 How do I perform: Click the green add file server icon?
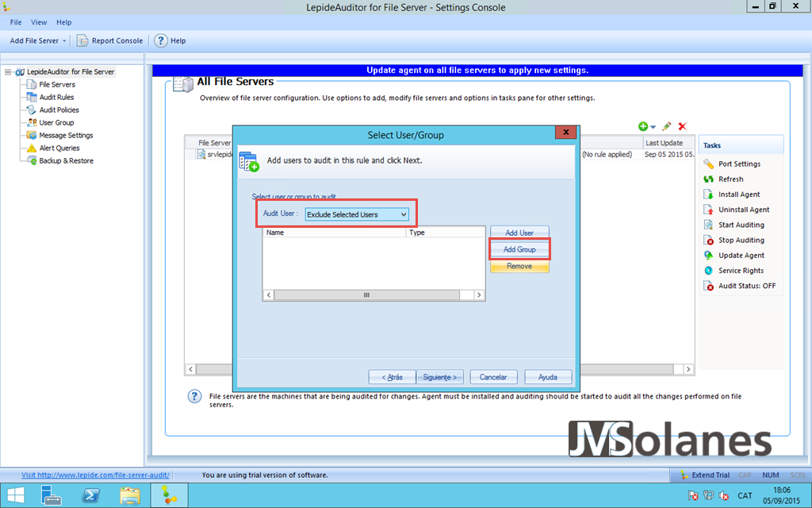point(643,126)
